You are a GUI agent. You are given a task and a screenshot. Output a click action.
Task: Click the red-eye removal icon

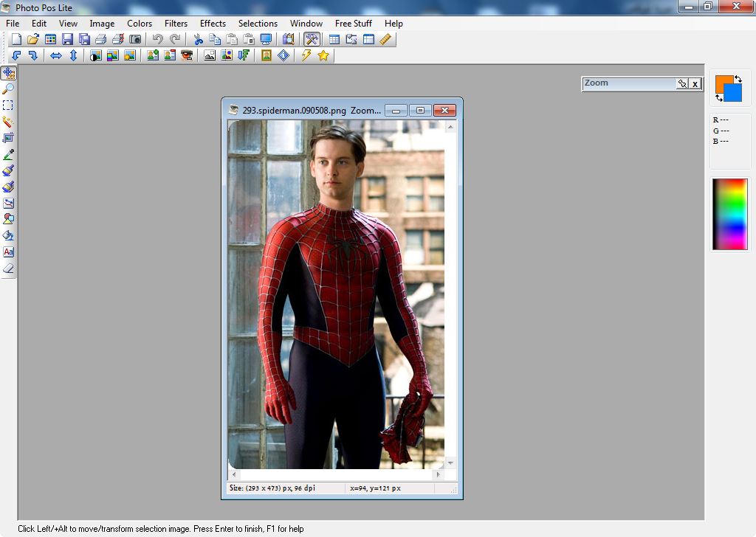187,55
